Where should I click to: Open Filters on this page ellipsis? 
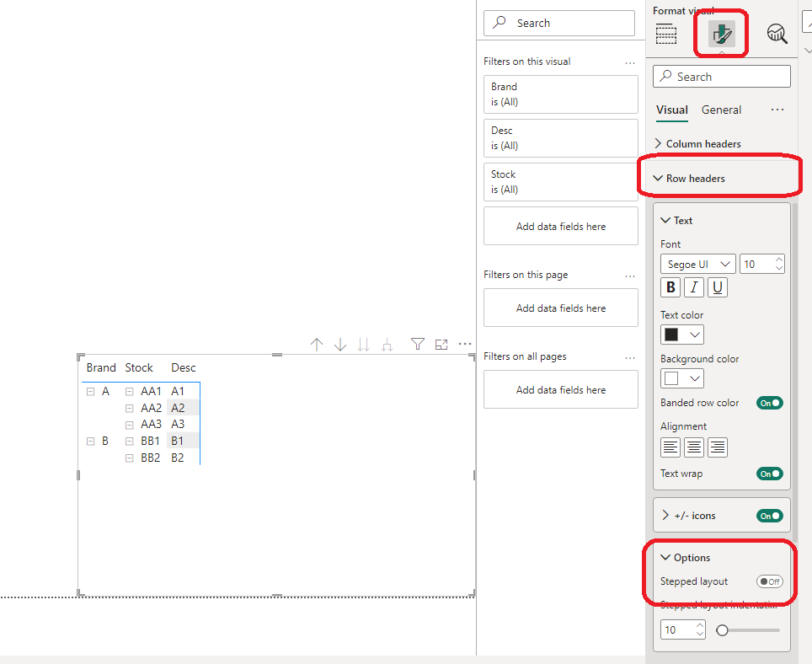coord(630,276)
